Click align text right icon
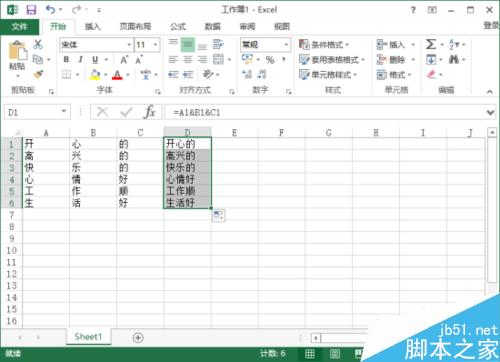Screen dimensions: 500x362 (x=202, y=60)
